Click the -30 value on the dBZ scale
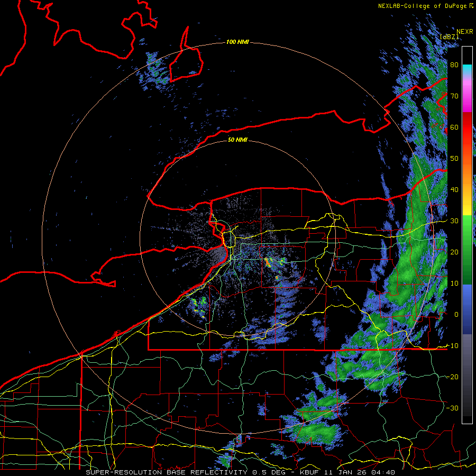 point(453,408)
